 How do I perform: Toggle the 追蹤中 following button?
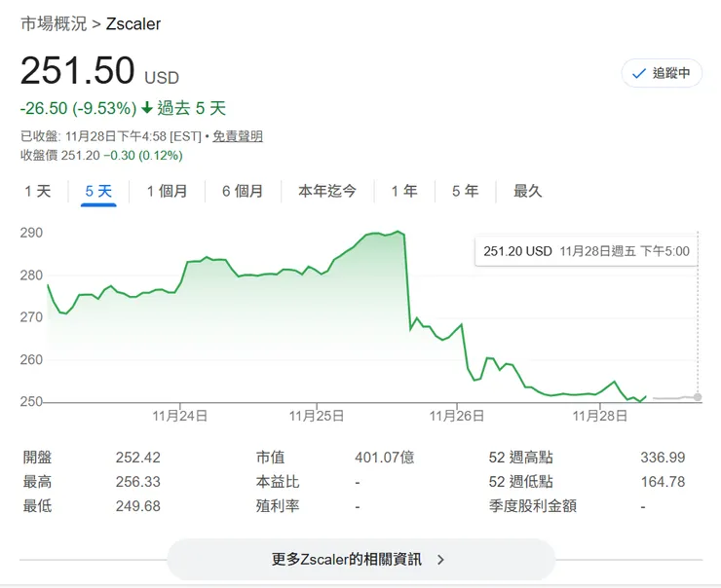pos(662,73)
